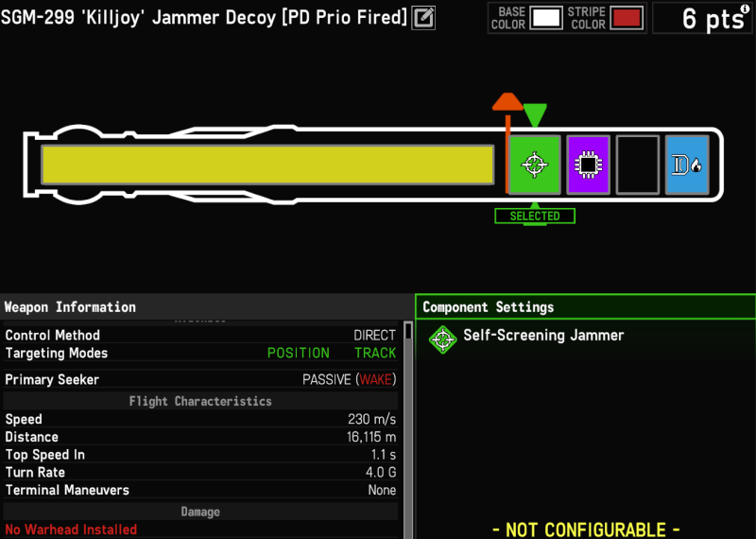
Task: Click the 'NOT CONFIGURABLE' notice
Action: point(586,530)
